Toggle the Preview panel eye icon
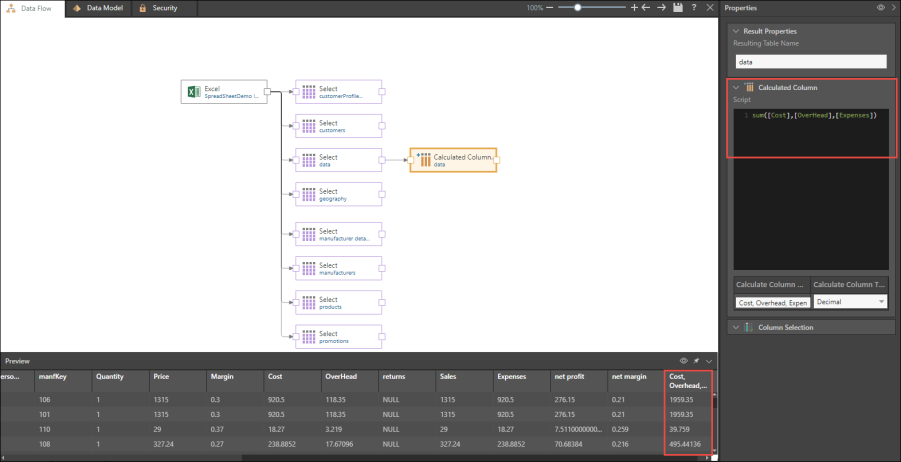The image size is (901, 462). [684, 360]
